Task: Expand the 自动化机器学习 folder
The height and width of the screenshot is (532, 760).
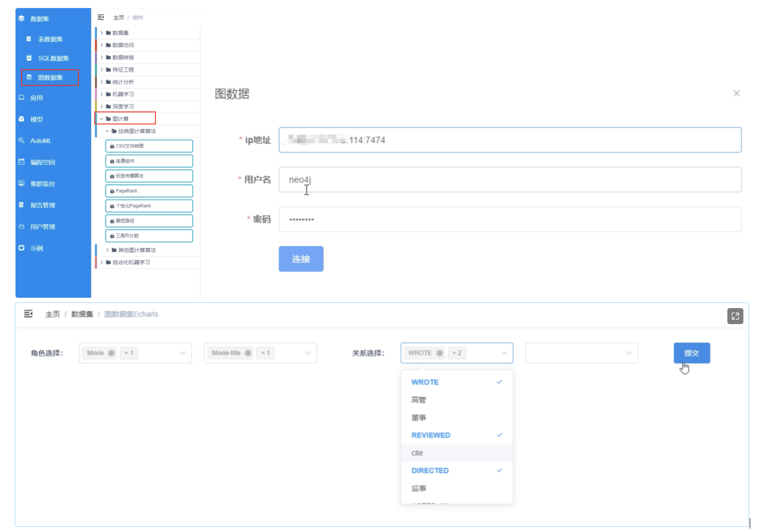Action: [x=102, y=262]
